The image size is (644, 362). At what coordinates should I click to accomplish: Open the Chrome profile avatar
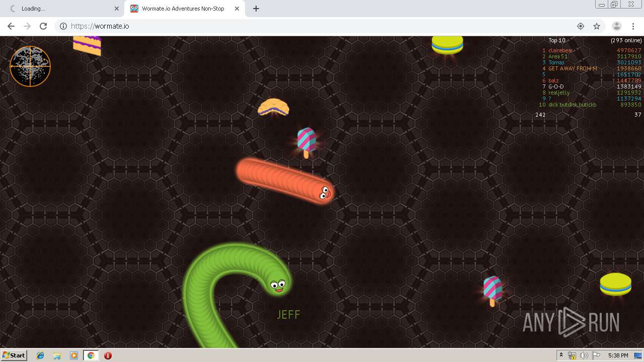[617, 26]
